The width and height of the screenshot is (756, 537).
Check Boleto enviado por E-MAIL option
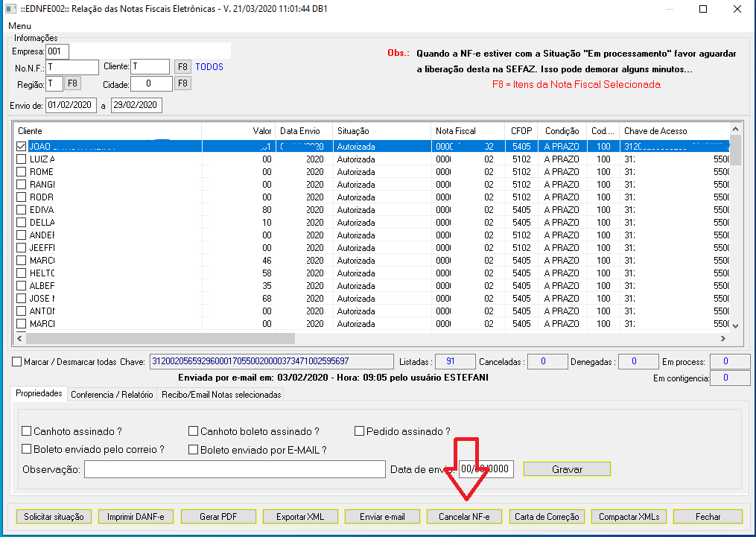(194, 450)
